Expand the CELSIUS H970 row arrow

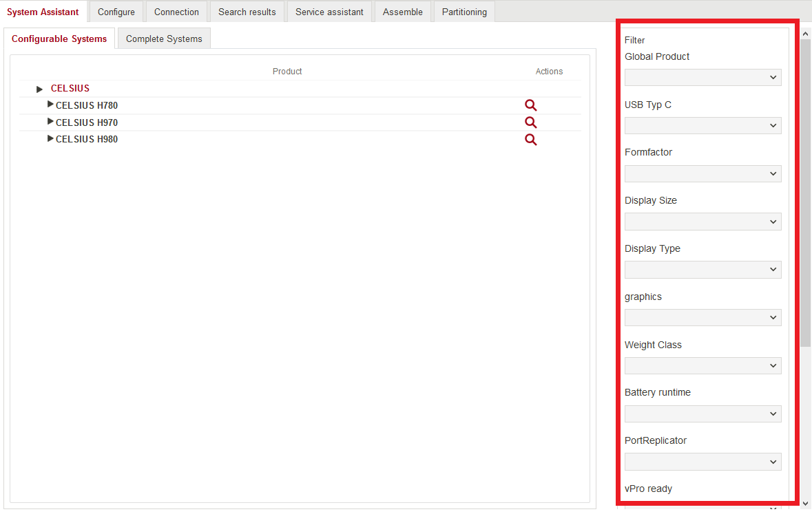tap(50, 122)
